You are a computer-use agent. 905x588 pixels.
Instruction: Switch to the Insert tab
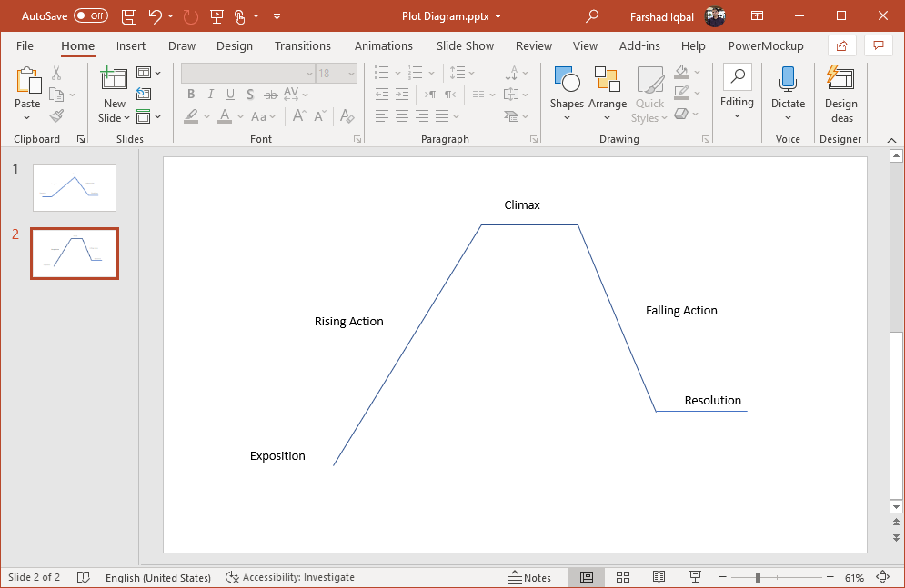click(x=131, y=45)
